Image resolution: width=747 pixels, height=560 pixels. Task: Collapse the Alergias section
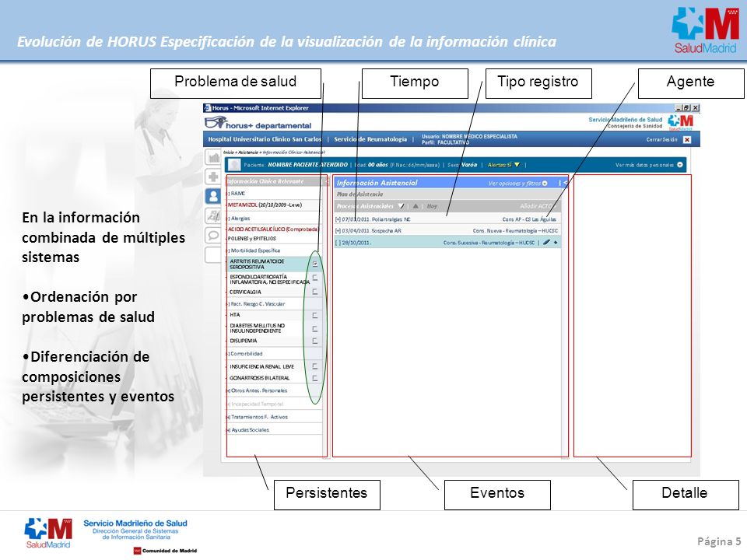click(x=229, y=218)
